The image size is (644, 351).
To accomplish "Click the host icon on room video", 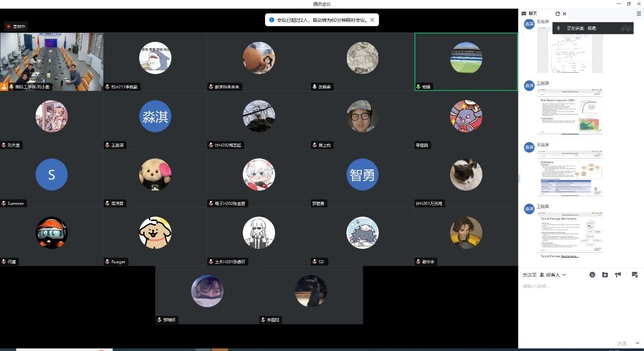I will [4, 87].
